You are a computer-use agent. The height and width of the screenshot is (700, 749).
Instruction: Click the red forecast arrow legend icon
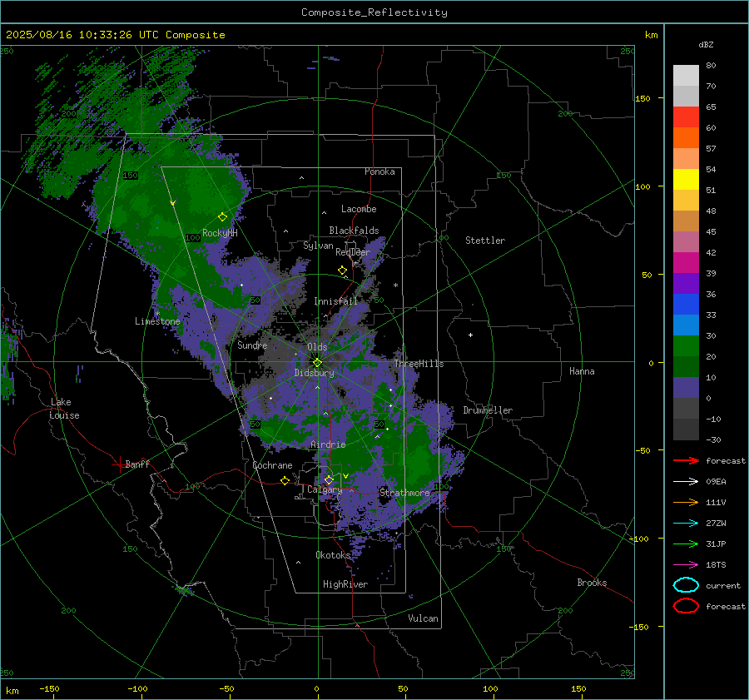coord(686,460)
